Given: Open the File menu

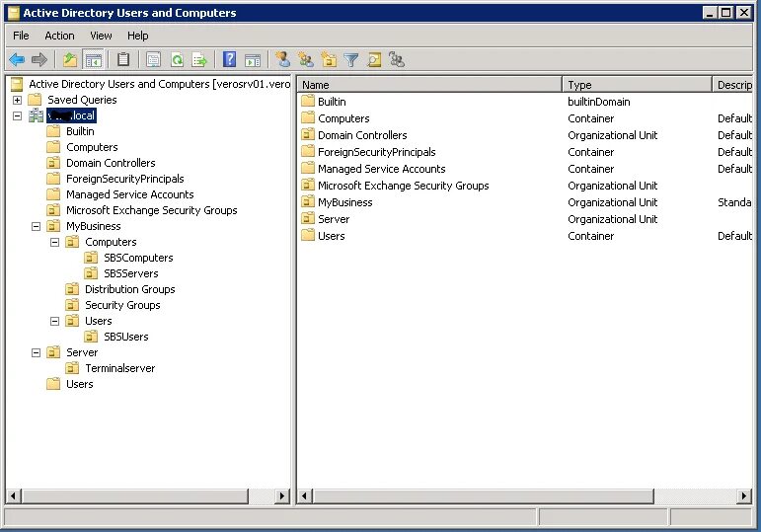Looking at the screenshot, I should [x=21, y=36].
